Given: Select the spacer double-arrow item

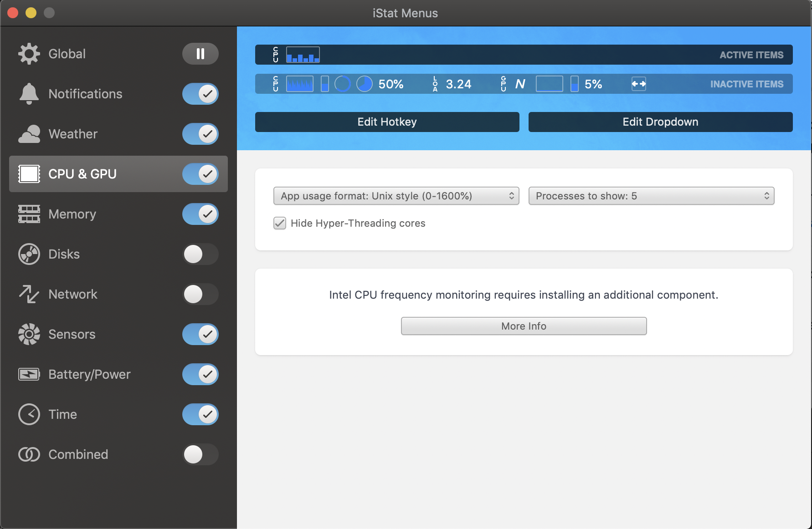Looking at the screenshot, I should point(639,84).
